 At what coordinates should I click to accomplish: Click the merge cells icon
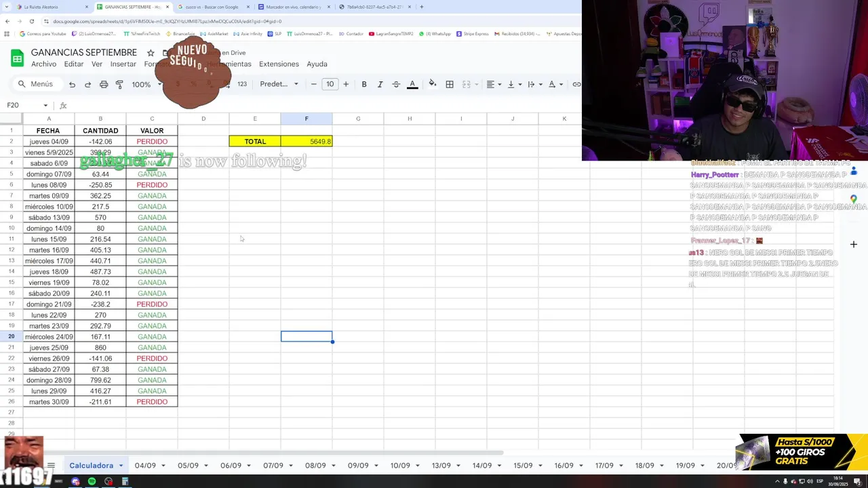[466, 84]
